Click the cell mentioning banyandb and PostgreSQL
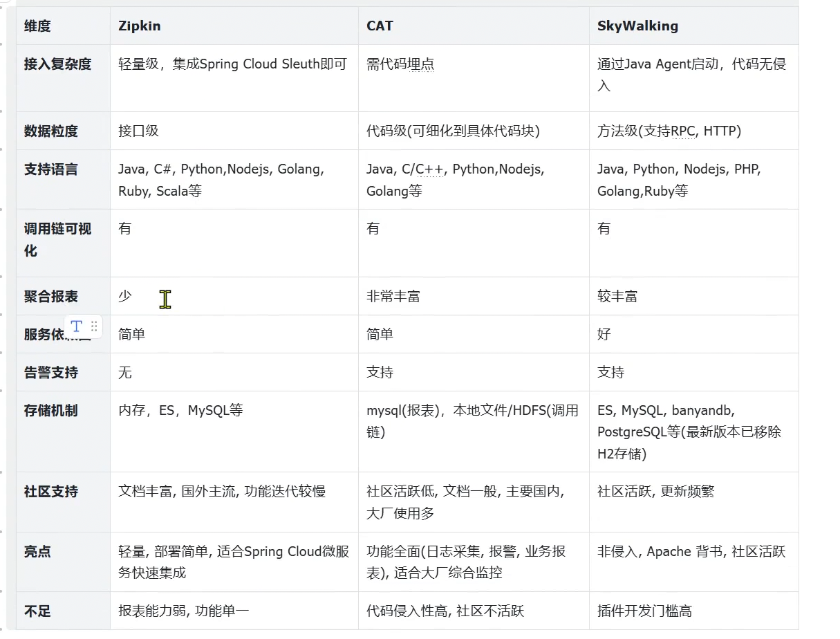Screen dimensions: 840x639 694,432
